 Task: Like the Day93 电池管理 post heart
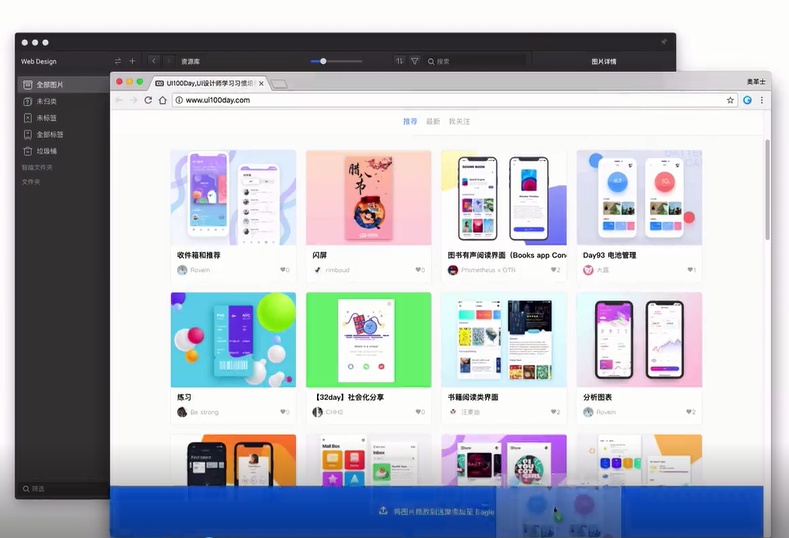tap(690, 270)
